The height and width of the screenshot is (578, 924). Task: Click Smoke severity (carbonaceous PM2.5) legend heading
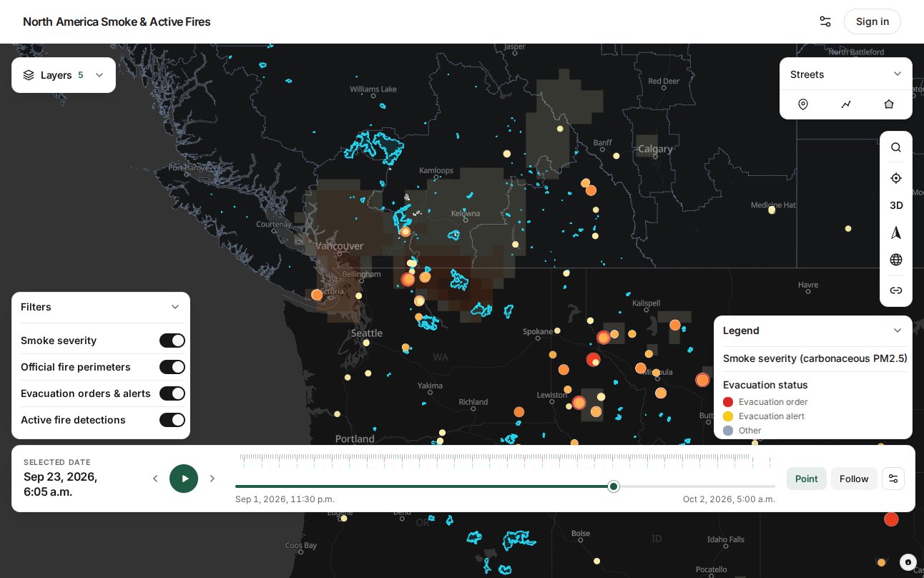815,358
